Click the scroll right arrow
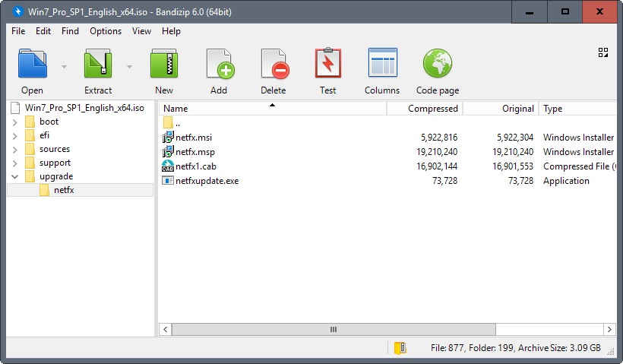 (609, 330)
